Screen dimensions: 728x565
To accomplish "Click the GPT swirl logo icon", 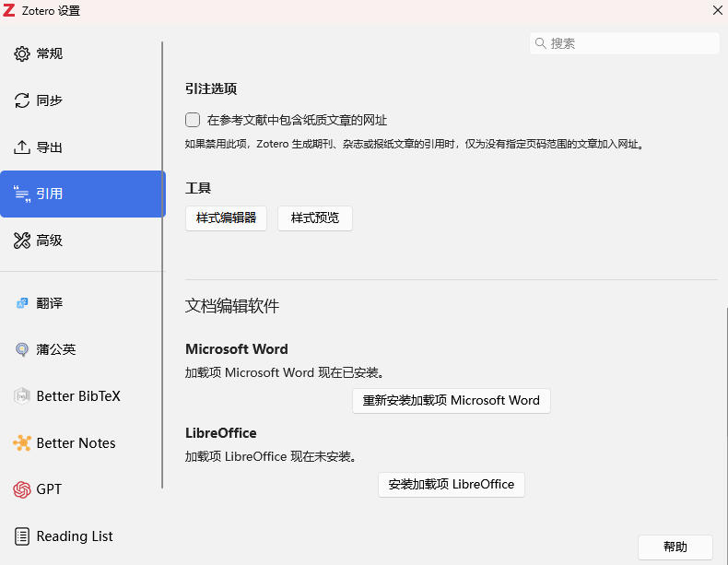I will (22, 489).
